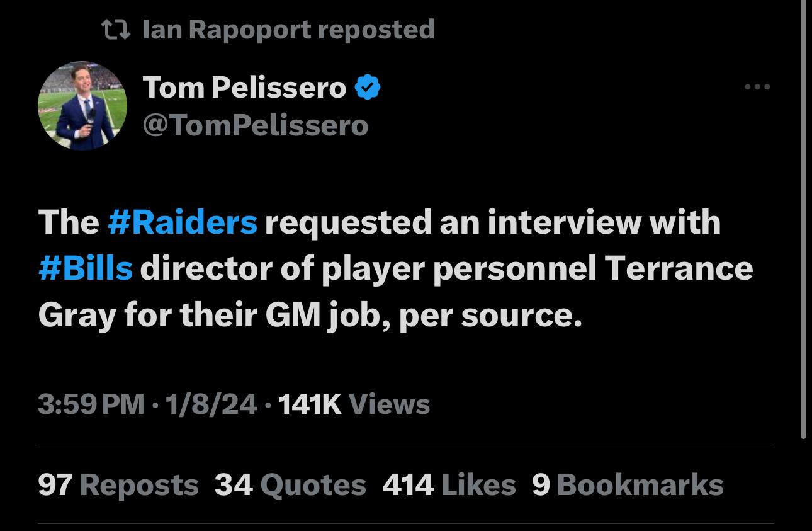Show the 414 Likes list
The image size is (812, 531).
point(449,485)
